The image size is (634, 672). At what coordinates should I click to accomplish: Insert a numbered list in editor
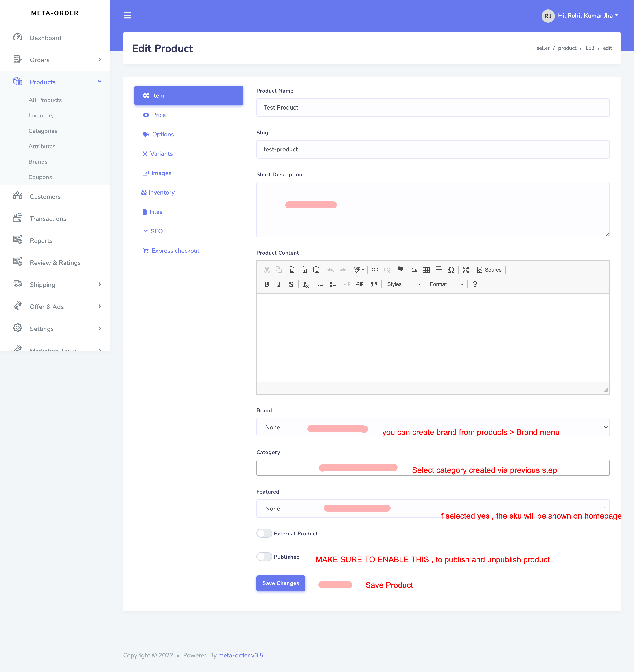[x=320, y=284]
